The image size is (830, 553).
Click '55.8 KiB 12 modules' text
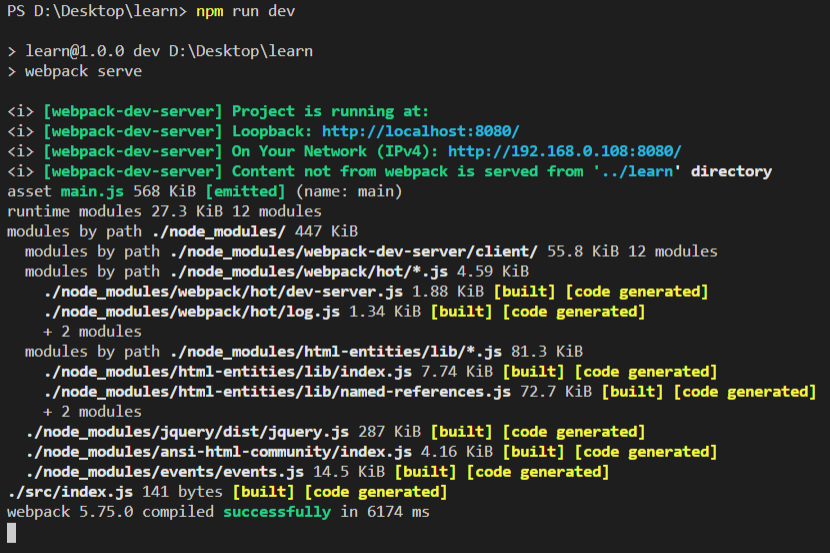point(632,251)
